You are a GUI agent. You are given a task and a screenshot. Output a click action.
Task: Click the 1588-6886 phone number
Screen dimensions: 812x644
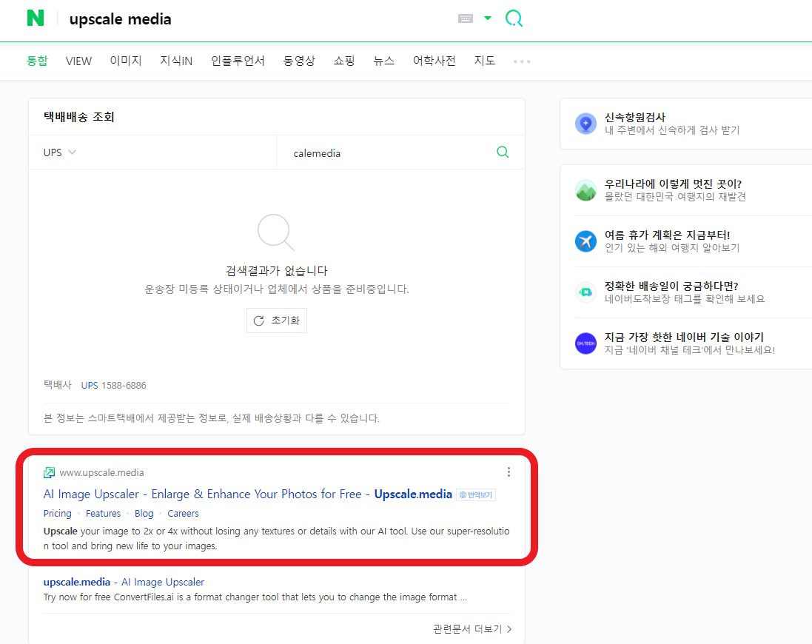124,385
